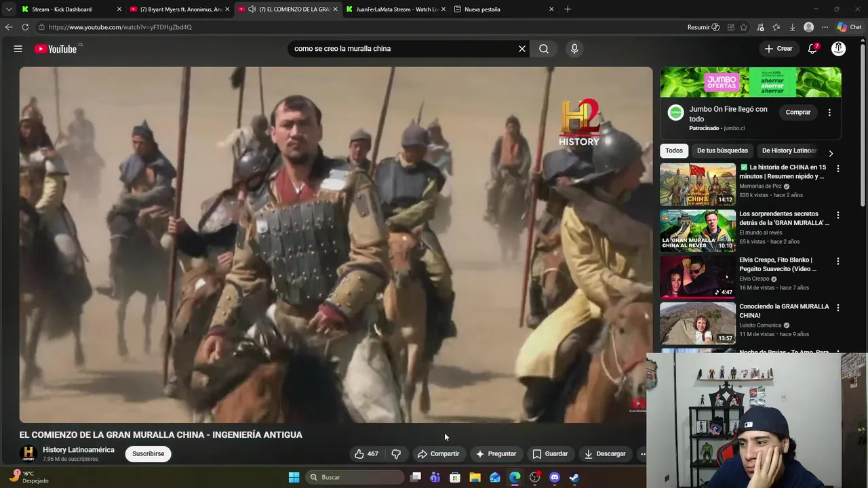Open Los sorprendentes secretos GRAN MURALLA thumbnail

pyautogui.click(x=698, y=230)
